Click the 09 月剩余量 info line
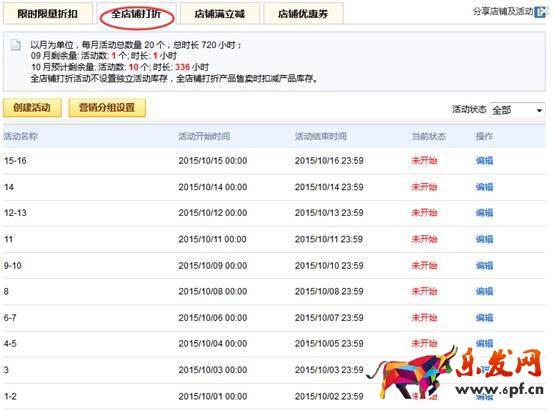Viewport: 554px width, 410px height. coord(104,56)
